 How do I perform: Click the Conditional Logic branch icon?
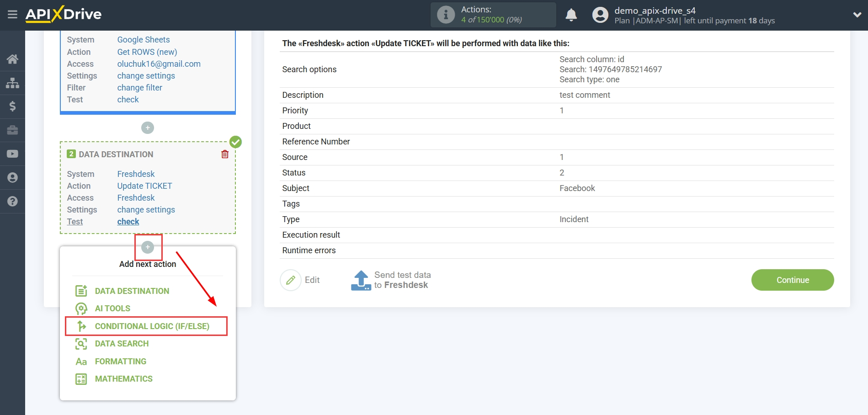click(x=81, y=326)
